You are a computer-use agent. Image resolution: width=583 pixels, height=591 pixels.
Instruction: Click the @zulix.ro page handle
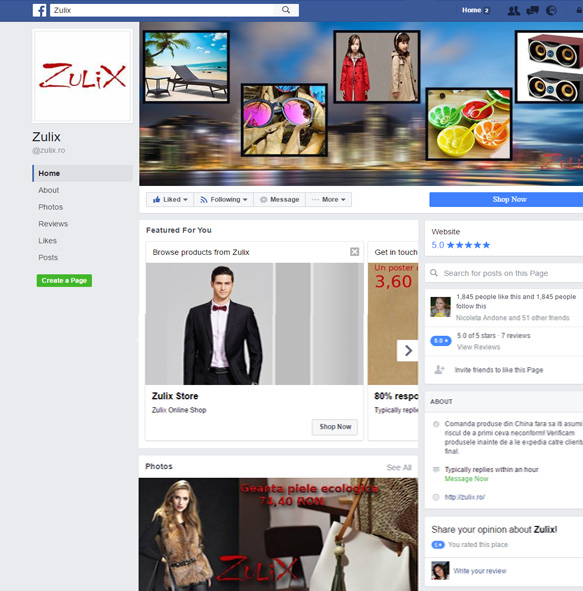[x=49, y=150]
